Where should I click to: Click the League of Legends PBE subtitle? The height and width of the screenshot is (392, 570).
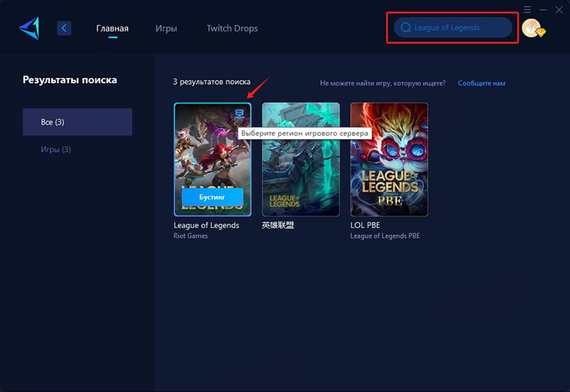click(x=385, y=236)
